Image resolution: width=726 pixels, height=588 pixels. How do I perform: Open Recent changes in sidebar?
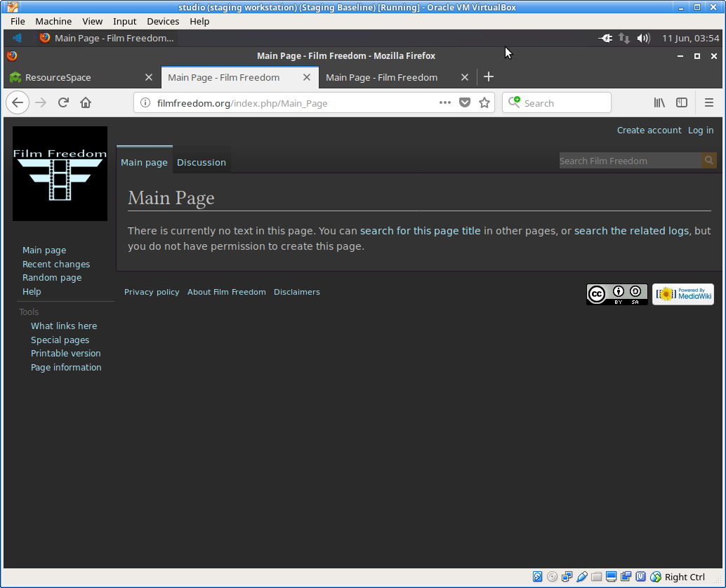click(x=56, y=264)
